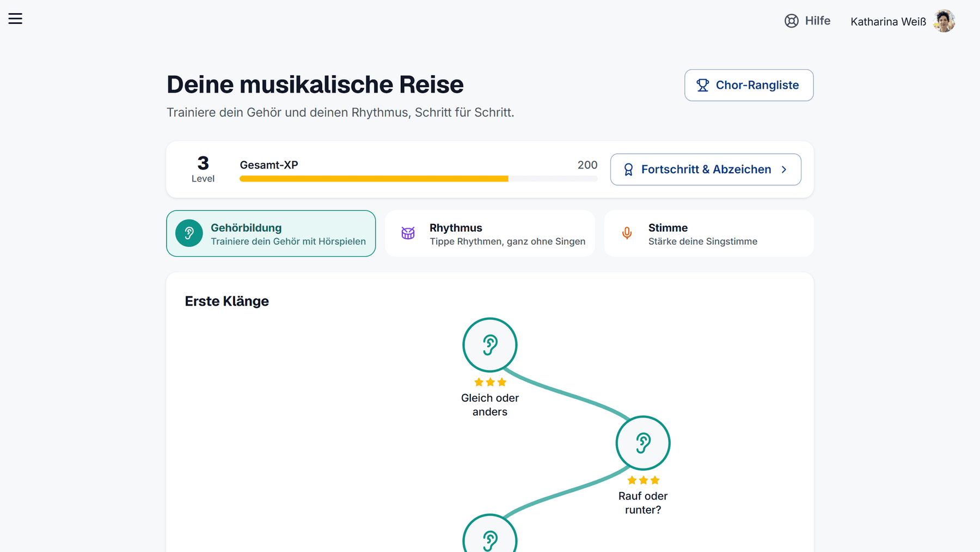Viewport: 980px width, 552px height.
Task: Click the Rauf oder runter? label
Action: click(642, 503)
